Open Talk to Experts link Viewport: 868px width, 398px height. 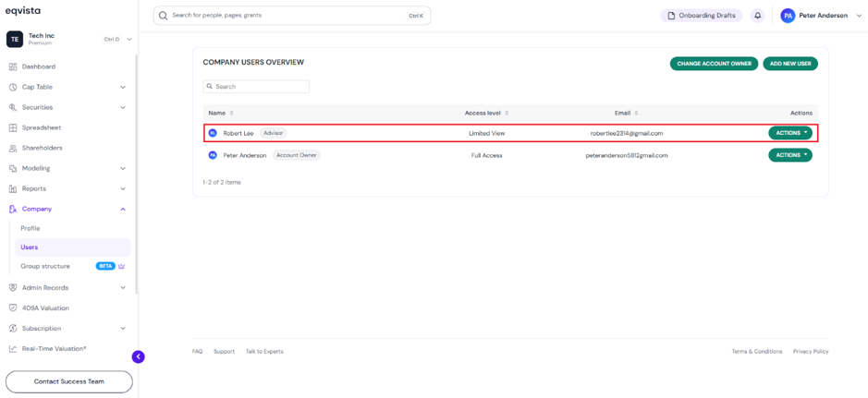tap(264, 352)
